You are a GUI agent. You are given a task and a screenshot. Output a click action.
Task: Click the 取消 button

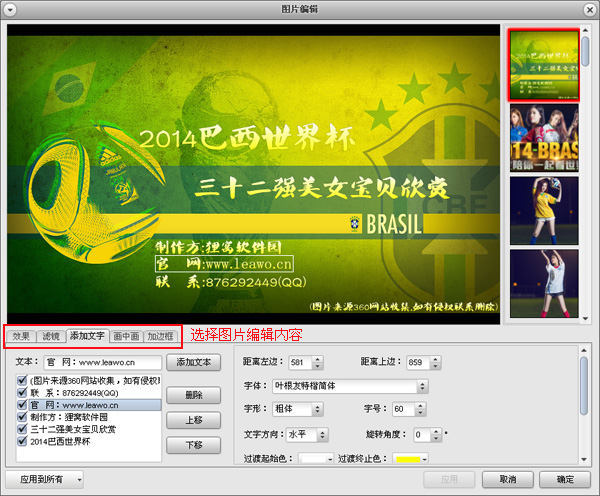coord(508,480)
